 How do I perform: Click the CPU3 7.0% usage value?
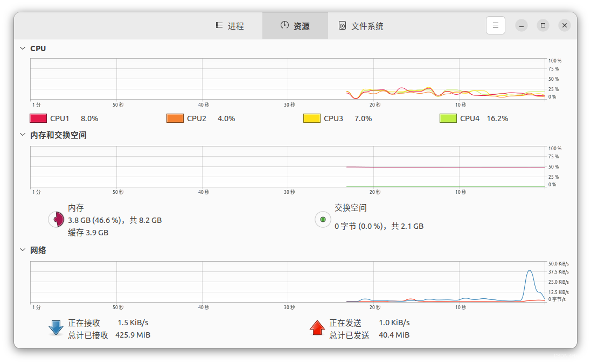tap(363, 118)
